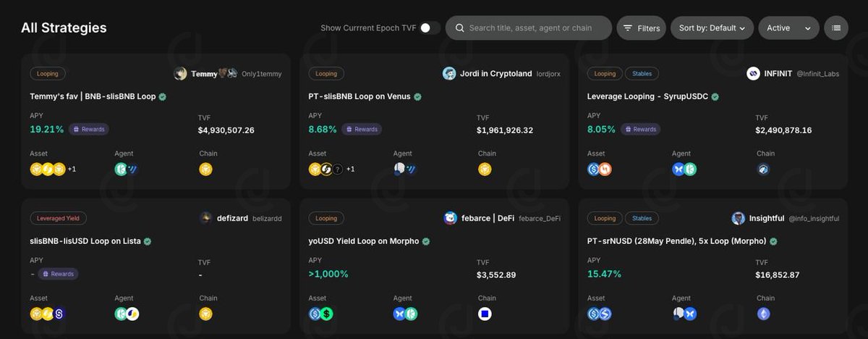Click Stables tag on SyrupUSDC card
This screenshot has height=339, width=868.
(x=642, y=73)
